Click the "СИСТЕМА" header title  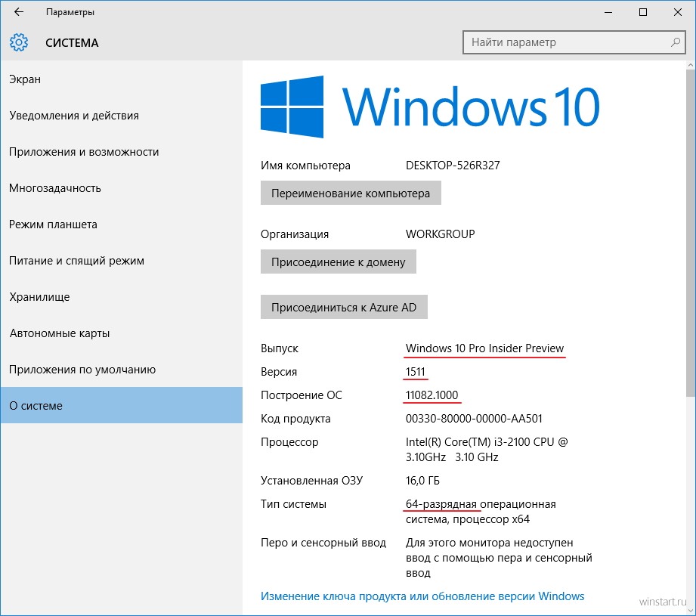[x=72, y=43]
